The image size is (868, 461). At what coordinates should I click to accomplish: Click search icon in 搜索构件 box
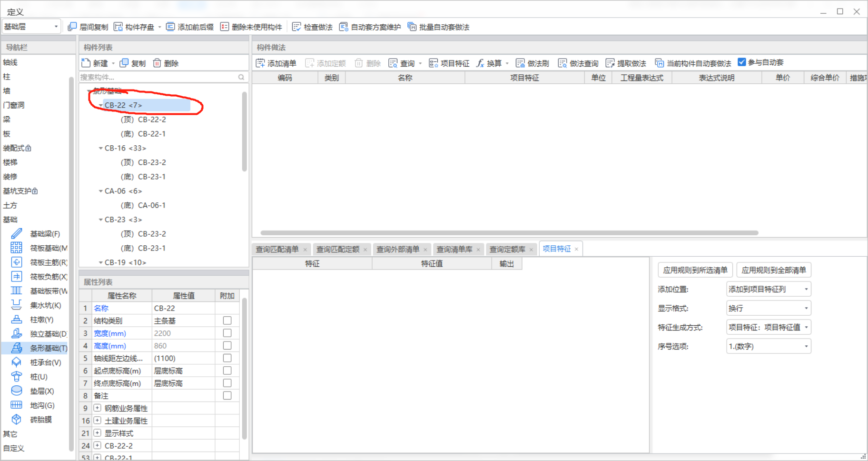[x=241, y=77]
